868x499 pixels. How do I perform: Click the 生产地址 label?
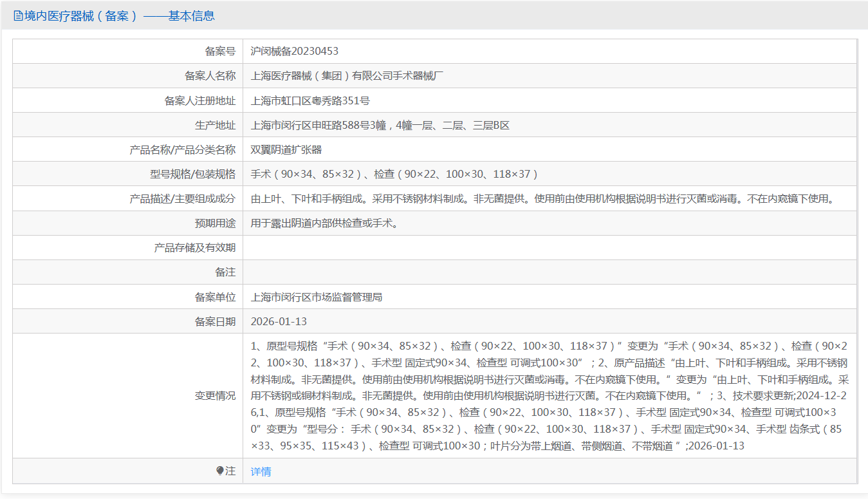[216, 125]
